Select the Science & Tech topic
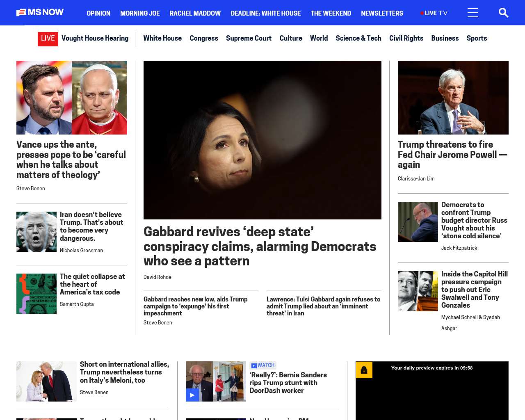The image size is (525, 420). [358, 38]
